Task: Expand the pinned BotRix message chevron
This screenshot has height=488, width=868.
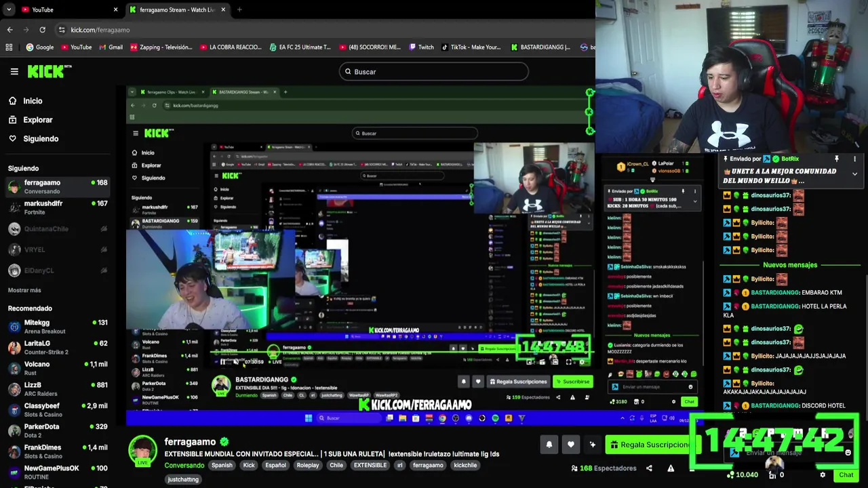Action: [x=854, y=174]
